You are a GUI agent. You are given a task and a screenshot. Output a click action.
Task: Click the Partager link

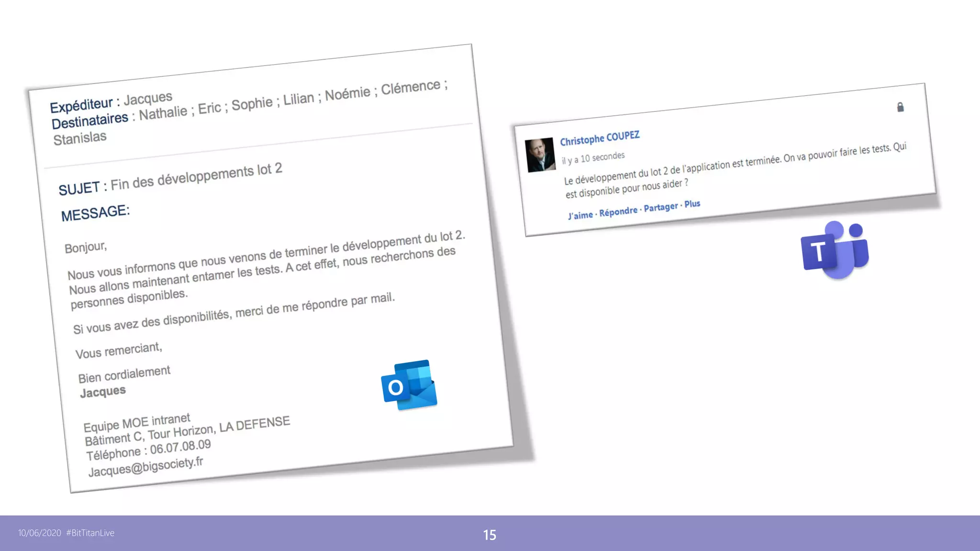(660, 208)
